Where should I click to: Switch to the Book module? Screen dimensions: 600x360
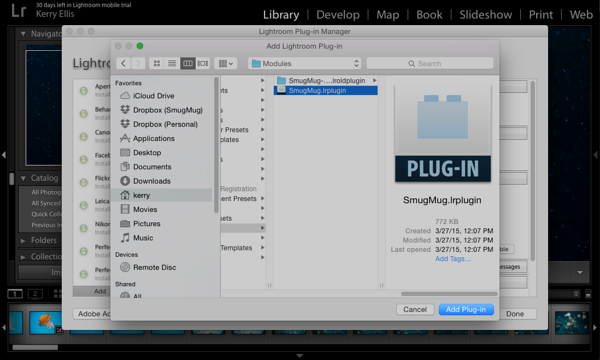tap(429, 15)
